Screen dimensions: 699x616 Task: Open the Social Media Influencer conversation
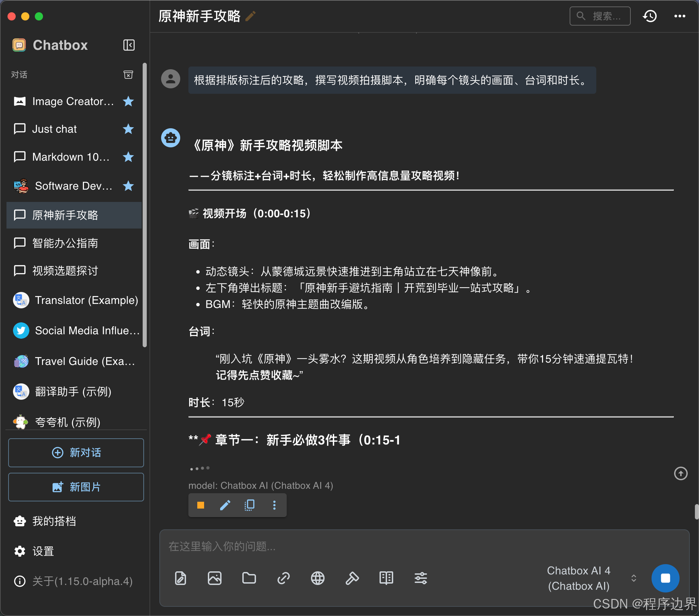[74, 331]
